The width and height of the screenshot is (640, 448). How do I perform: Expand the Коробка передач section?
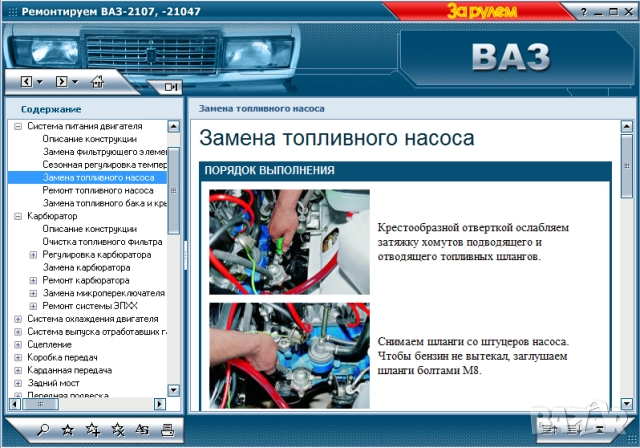[18, 357]
